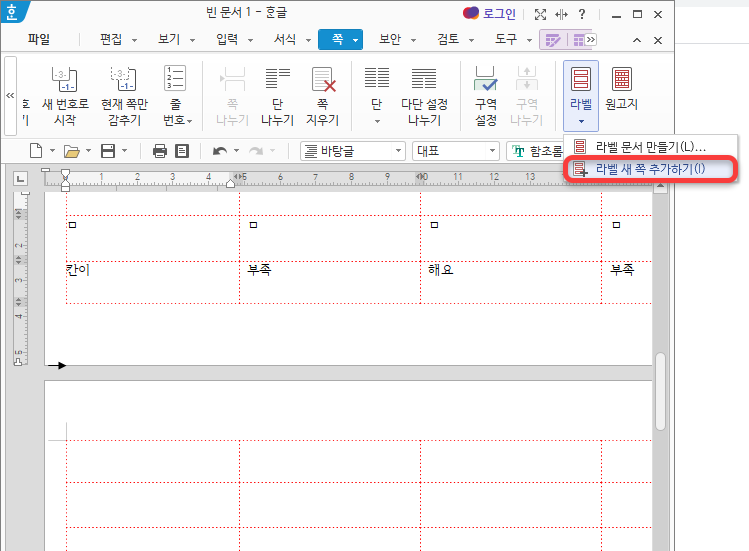Open the 파일 menu
This screenshot has height=551, width=749.
pos(39,39)
